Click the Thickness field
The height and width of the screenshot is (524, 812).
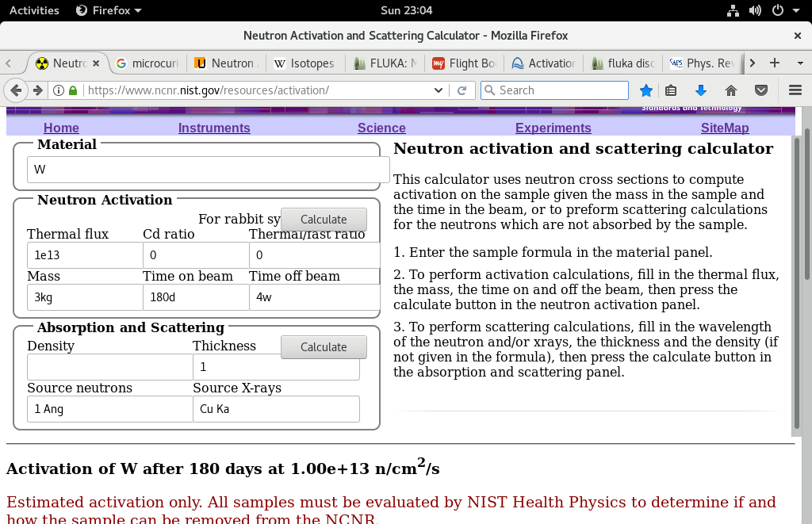coord(276,367)
